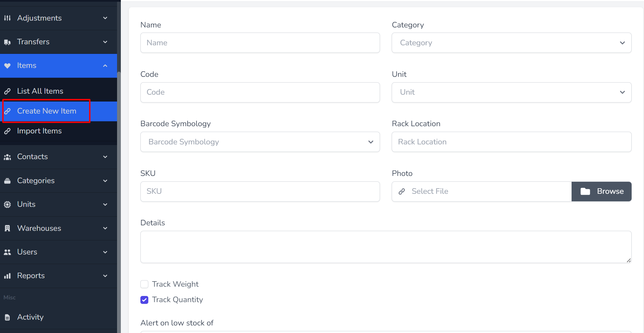Click the Adjustments sliders icon
Viewport: 644px width, 333px height.
tap(7, 18)
